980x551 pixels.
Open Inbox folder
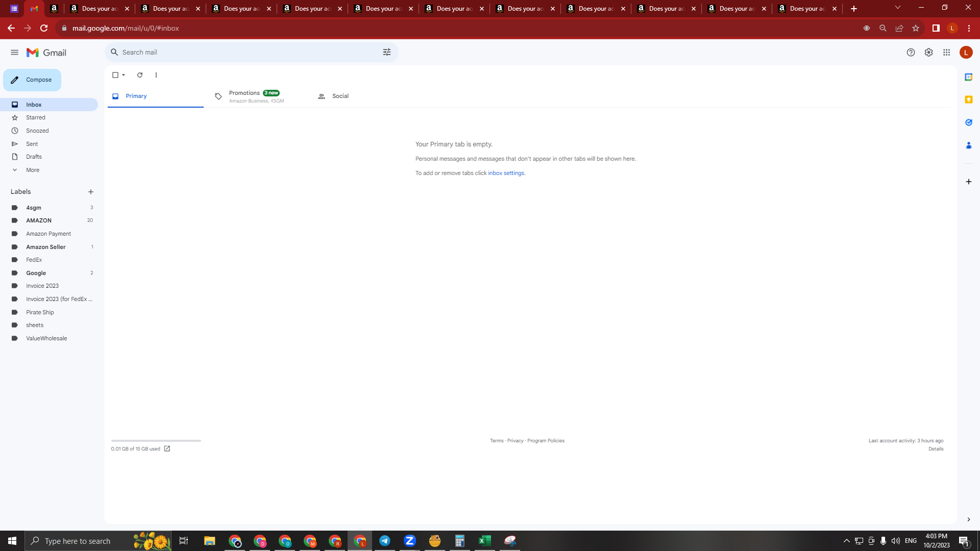click(49, 105)
